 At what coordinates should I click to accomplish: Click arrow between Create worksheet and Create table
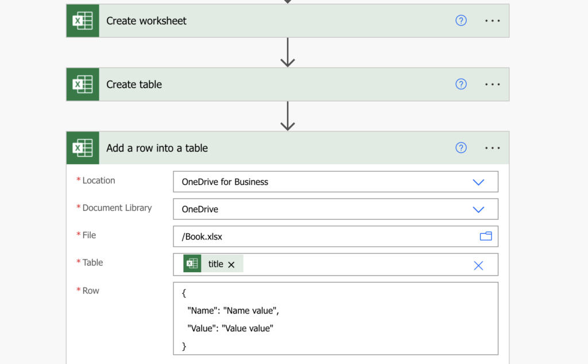[x=288, y=53]
